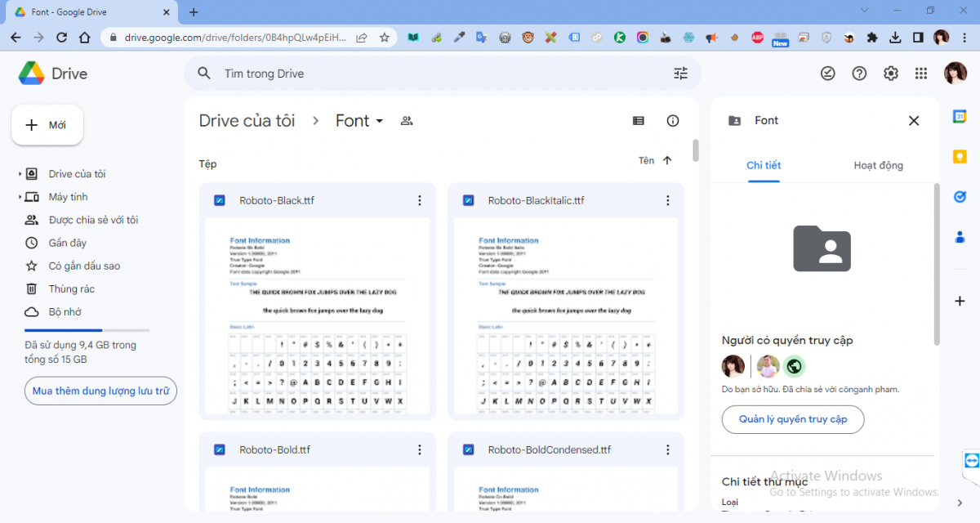980x523 pixels.
Task: Reverse sort direction arrow next to Tên
Action: [x=667, y=161]
